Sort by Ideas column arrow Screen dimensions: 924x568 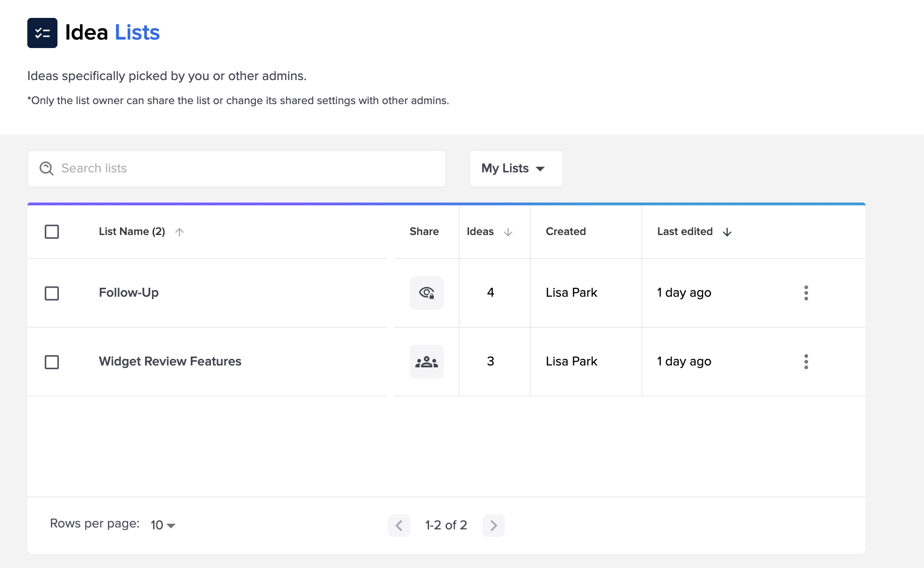(508, 232)
